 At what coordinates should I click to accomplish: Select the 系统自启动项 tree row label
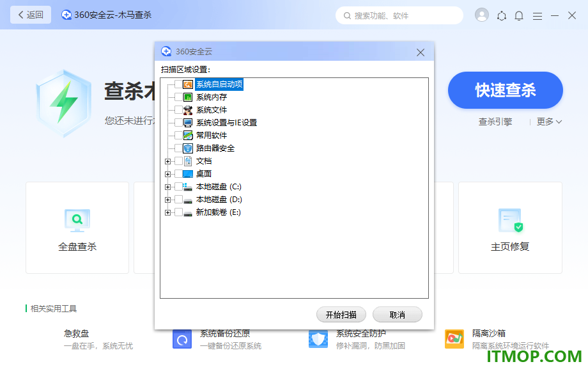[x=219, y=84]
